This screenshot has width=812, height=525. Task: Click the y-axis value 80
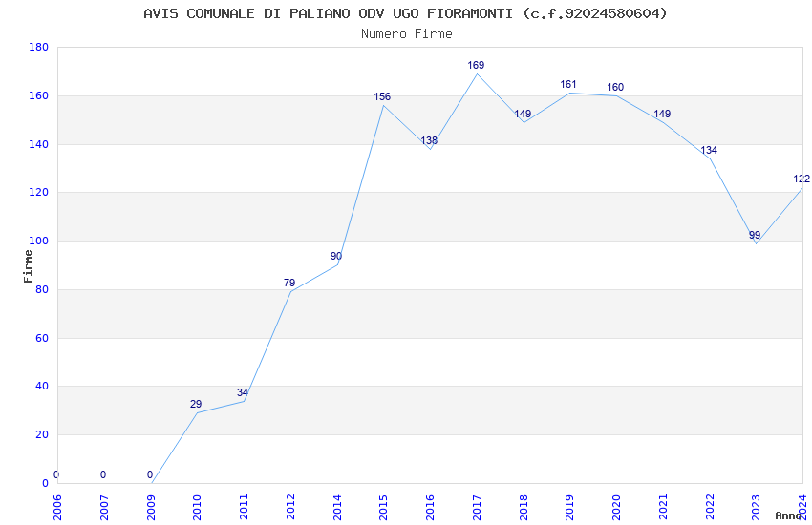(42, 289)
